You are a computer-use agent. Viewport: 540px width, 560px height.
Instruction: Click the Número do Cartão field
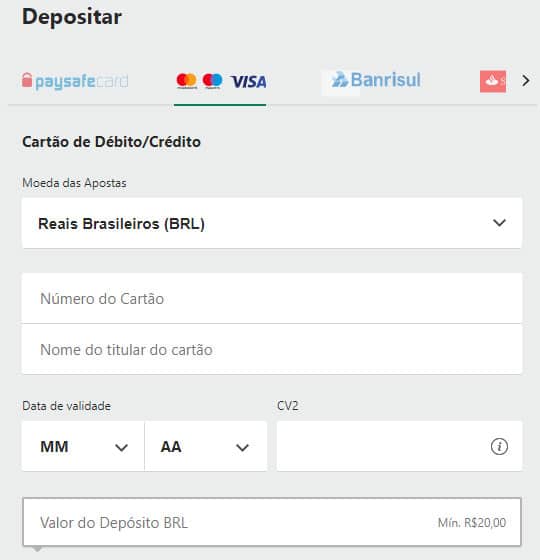pyautogui.click(x=272, y=298)
